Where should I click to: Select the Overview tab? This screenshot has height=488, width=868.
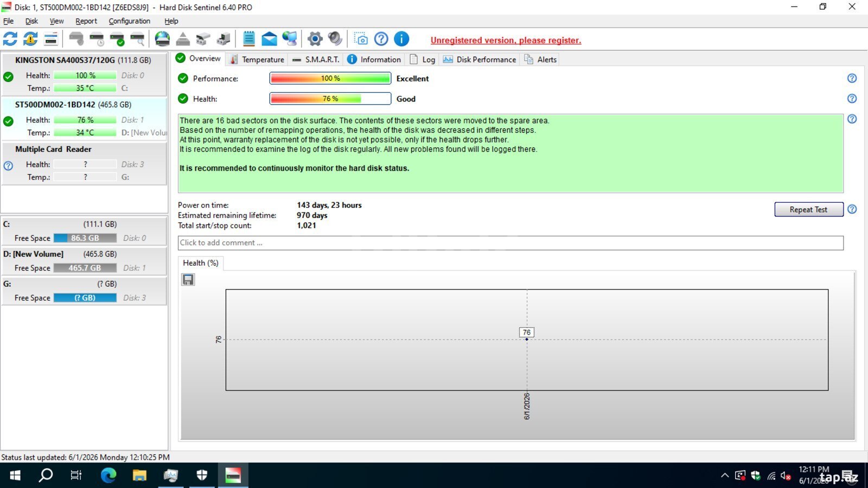199,59
